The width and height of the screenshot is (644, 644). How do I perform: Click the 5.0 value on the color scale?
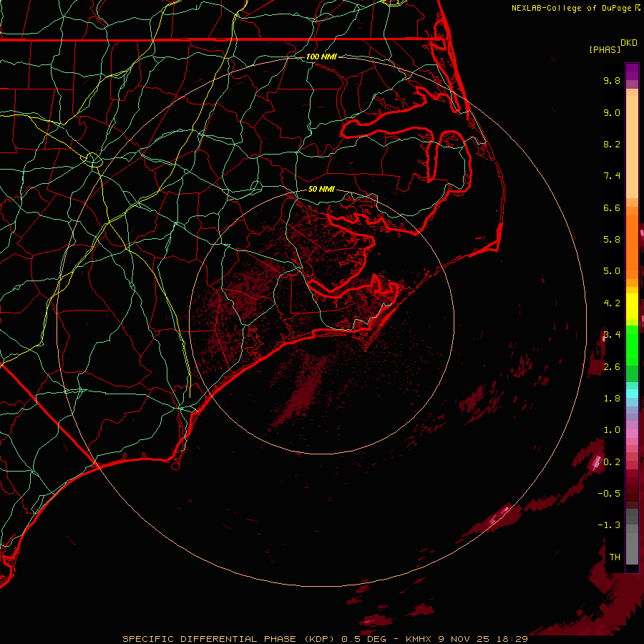[612, 271]
